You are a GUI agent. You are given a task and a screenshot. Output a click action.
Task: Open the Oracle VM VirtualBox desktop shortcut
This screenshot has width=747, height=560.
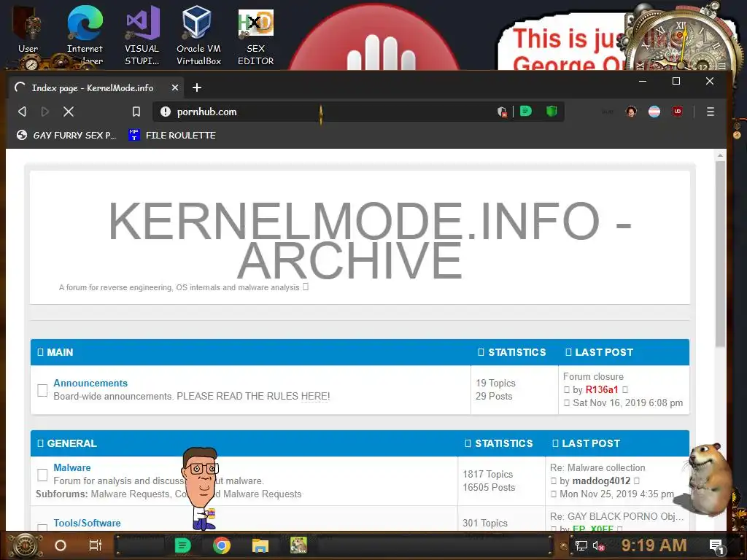[198, 34]
